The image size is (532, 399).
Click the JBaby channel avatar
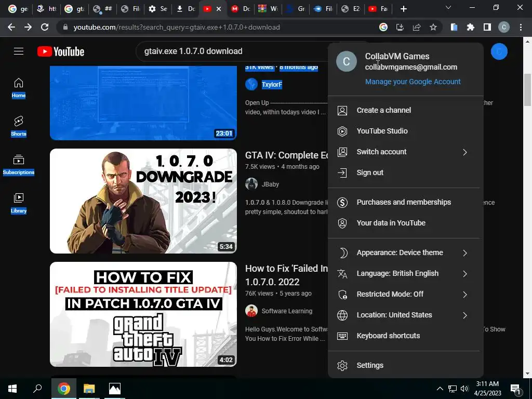tap(251, 184)
